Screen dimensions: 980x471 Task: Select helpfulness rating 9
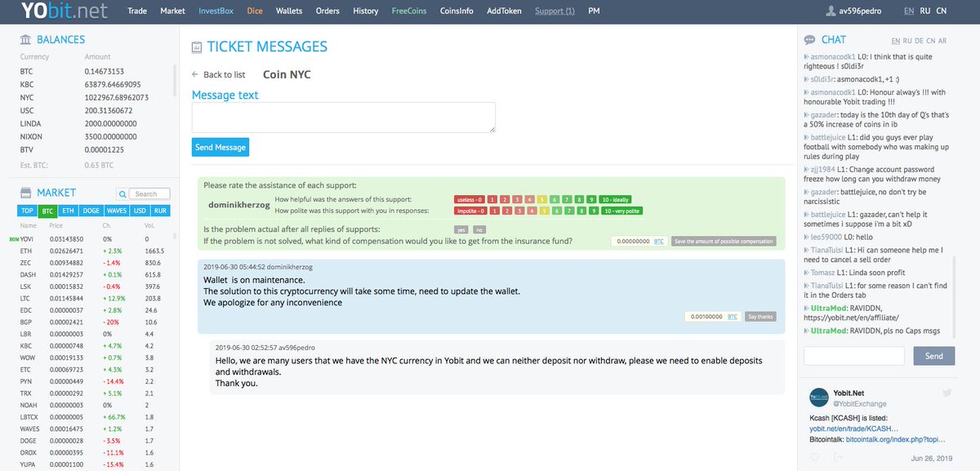click(x=591, y=200)
